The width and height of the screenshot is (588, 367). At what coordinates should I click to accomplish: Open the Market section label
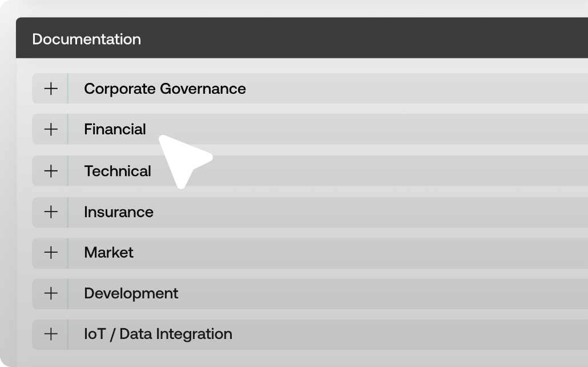click(x=108, y=253)
